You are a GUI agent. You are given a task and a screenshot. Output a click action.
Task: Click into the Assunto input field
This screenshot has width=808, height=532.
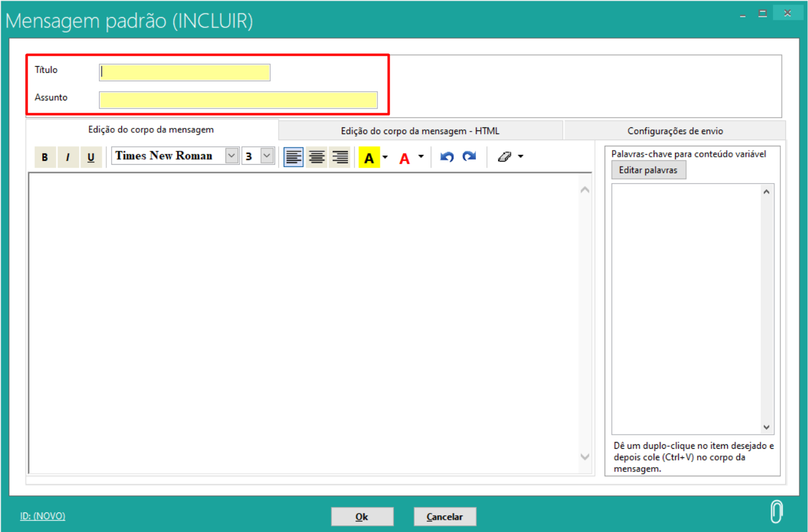[x=238, y=100]
